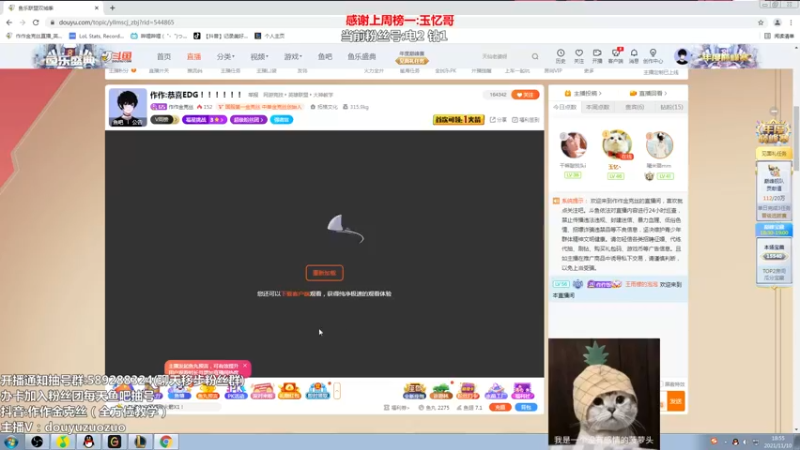Click the right top-fan avatar

pyautogui.click(x=659, y=145)
